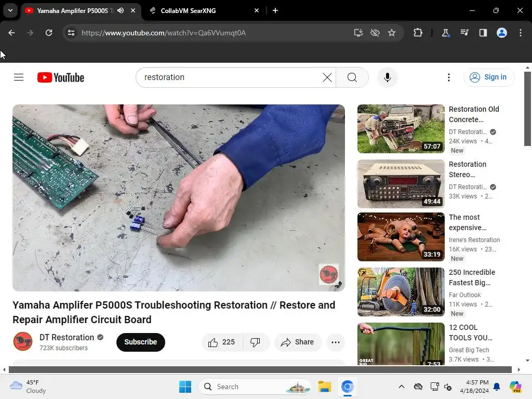
Task: Open the DT Restoration channel name
Action: [67, 337]
